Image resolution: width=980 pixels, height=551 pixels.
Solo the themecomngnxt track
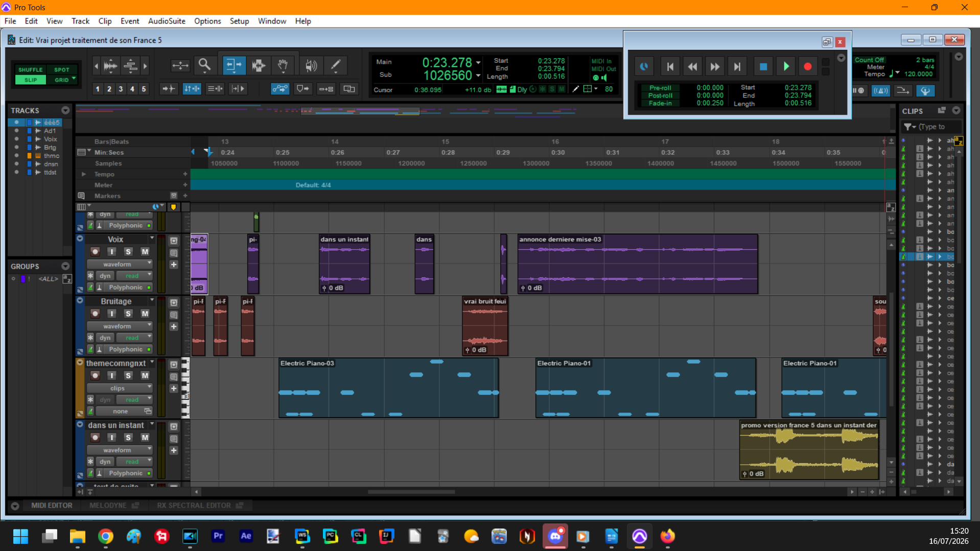[x=128, y=376]
